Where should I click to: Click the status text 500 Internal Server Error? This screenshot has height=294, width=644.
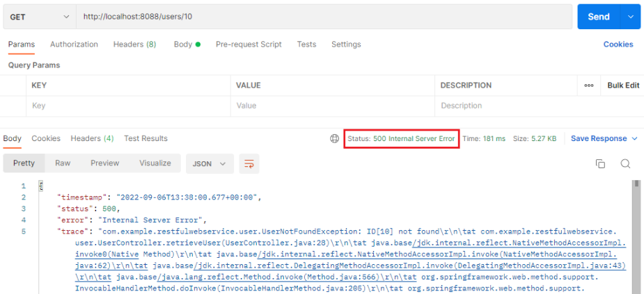pos(414,138)
